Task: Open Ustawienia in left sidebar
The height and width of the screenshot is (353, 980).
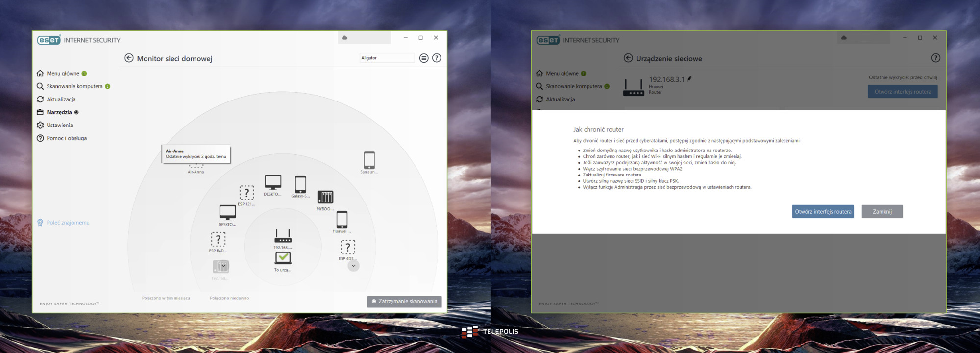Action: [59, 125]
